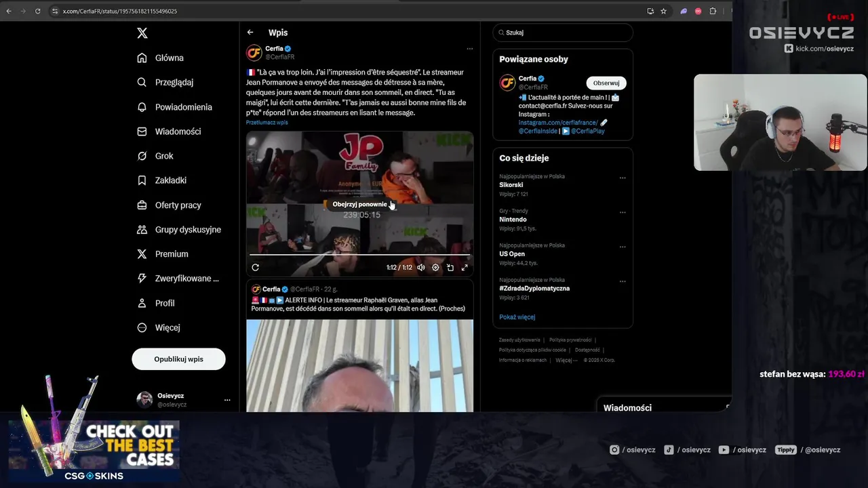Expand Więcej sidebar menu
The width and height of the screenshot is (868, 488).
coord(159,327)
